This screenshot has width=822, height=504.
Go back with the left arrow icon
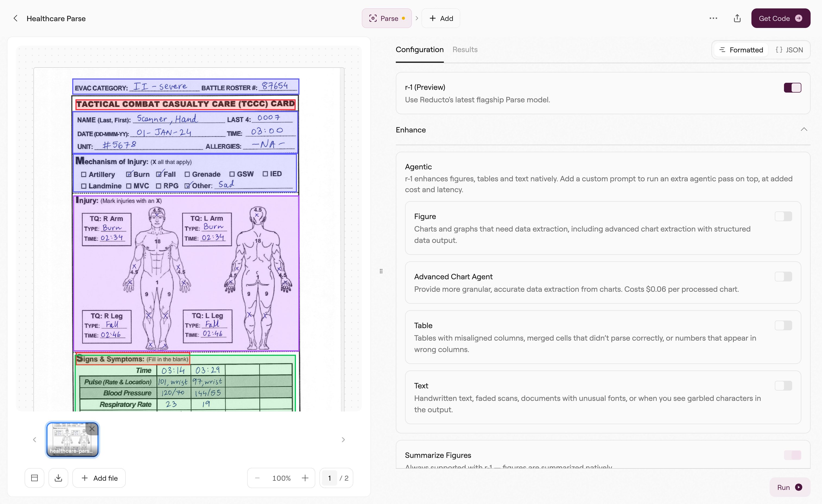[x=15, y=18]
